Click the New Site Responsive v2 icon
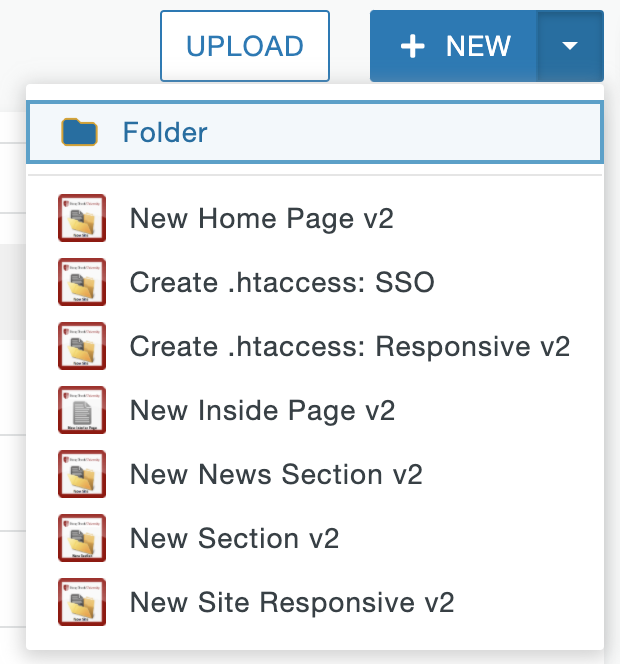 click(x=82, y=603)
